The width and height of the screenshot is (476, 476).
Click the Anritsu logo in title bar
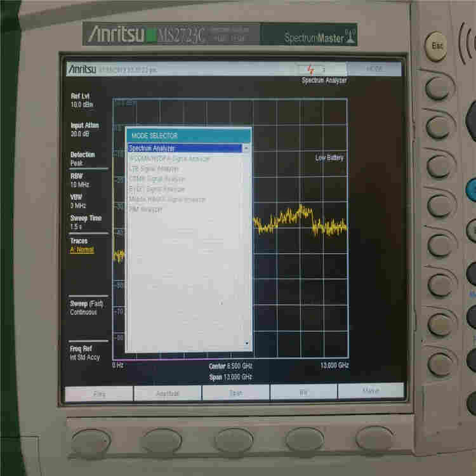pos(81,69)
